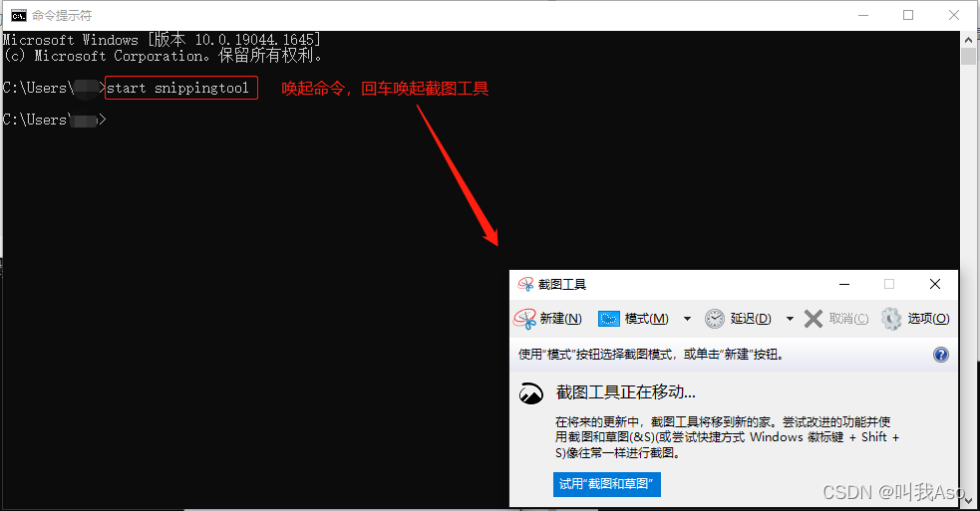Click the "Microsoft Windows [版本 10.0.19044.1645]" line

pyautogui.click(x=162, y=40)
